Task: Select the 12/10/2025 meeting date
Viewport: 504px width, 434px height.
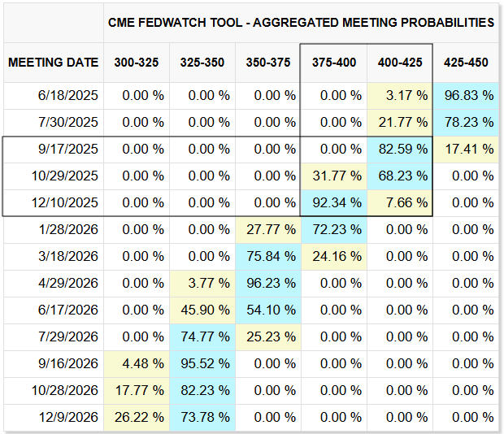Action: pyautogui.click(x=67, y=203)
